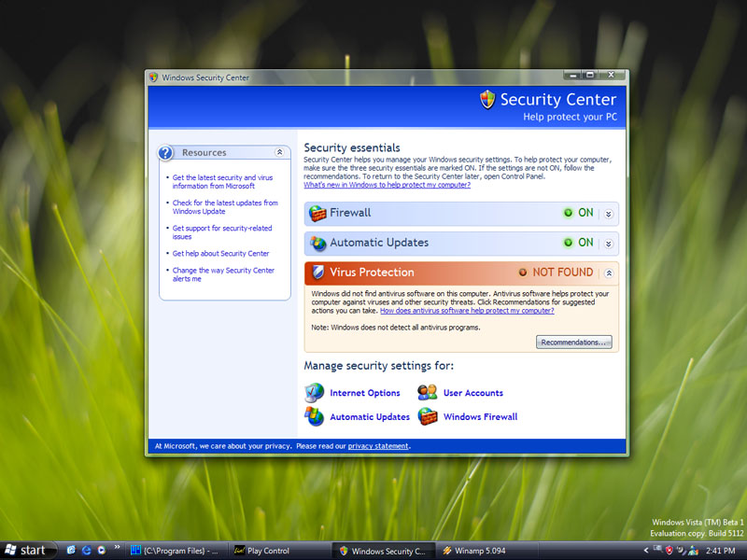Screen dimensions: 747x560
Task: Click the Automatic Updates ON status indicator
Action: (x=578, y=243)
